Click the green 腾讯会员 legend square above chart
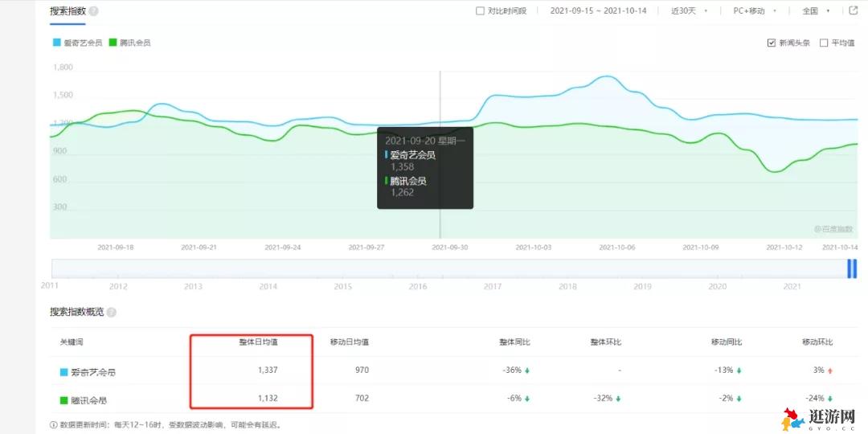The width and height of the screenshot is (868, 434). pyautogui.click(x=113, y=43)
